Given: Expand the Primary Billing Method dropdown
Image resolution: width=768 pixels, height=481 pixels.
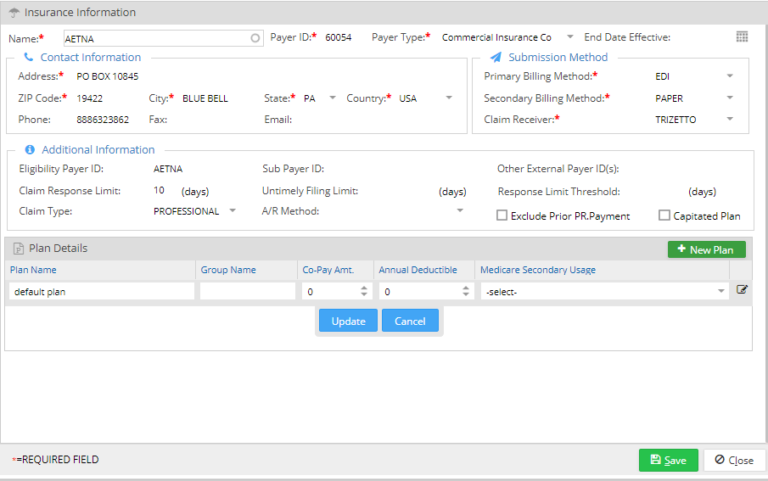Looking at the screenshot, I should pyautogui.click(x=730, y=76).
